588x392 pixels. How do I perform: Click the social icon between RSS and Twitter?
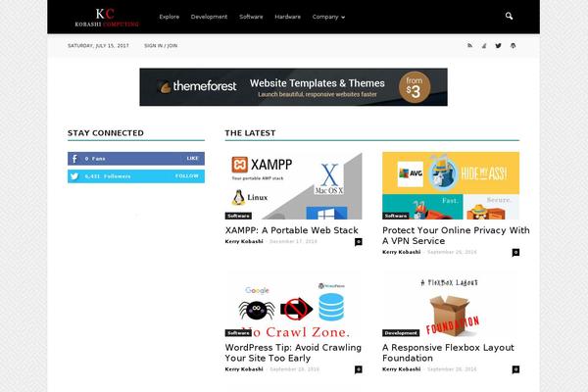click(484, 46)
